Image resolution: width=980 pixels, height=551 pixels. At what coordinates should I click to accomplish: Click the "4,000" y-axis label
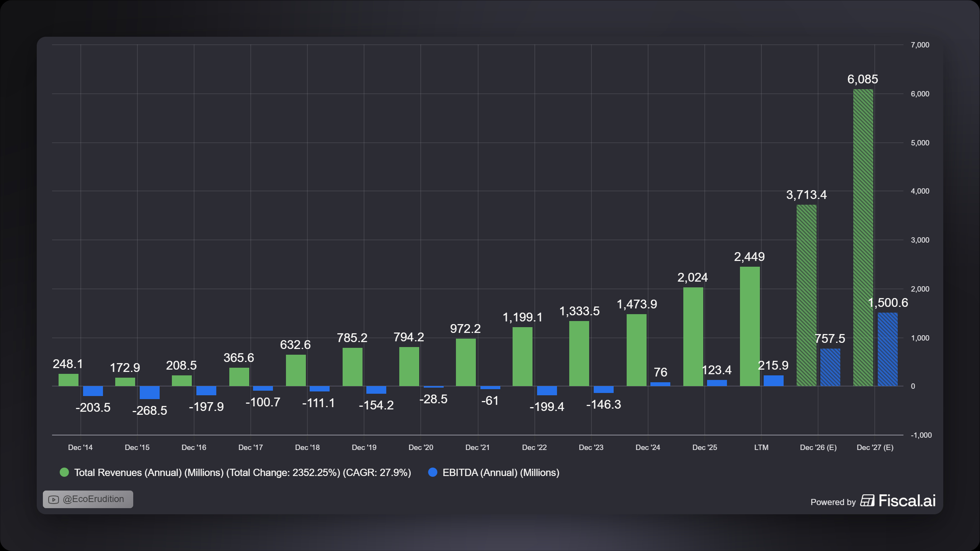[x=920, y=191]
